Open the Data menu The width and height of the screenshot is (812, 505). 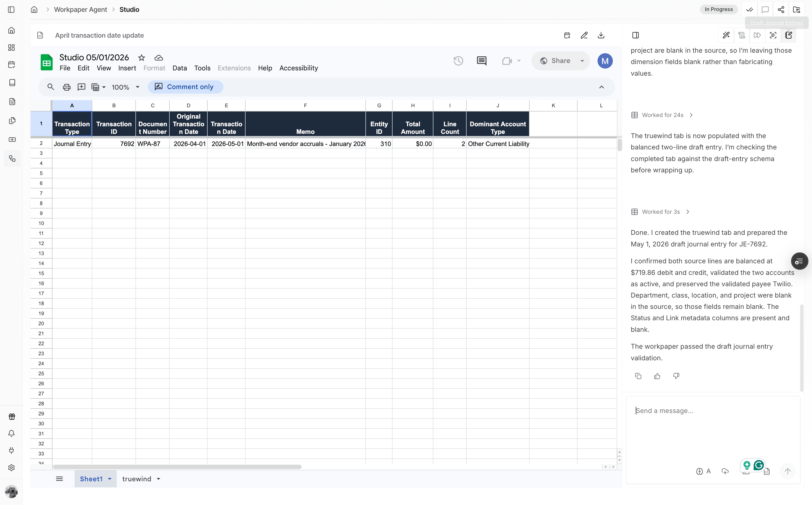point(180,68)
